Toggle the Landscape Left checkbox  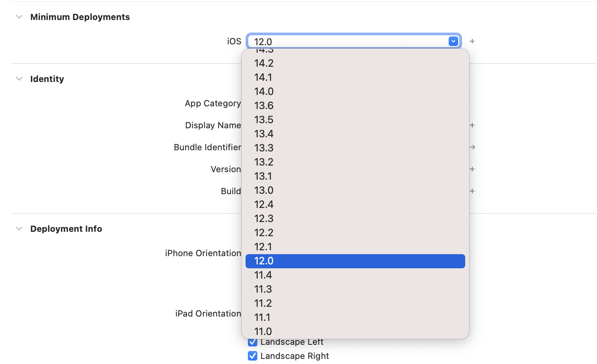253,342
